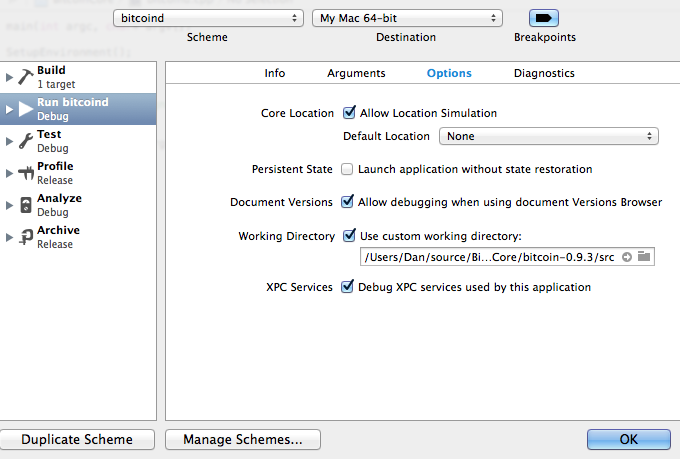Reveal working directory with arrow icon
The image size is (680, 459).
click(x=627, y=258)
